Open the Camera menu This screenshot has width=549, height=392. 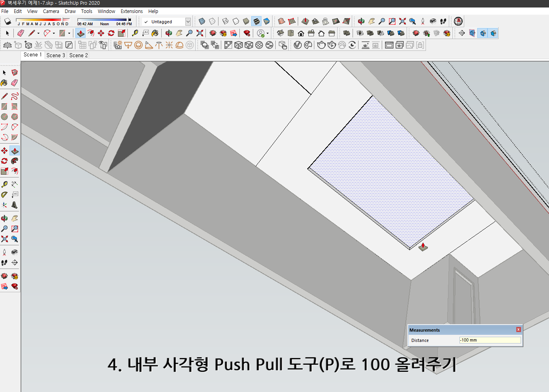51,11
